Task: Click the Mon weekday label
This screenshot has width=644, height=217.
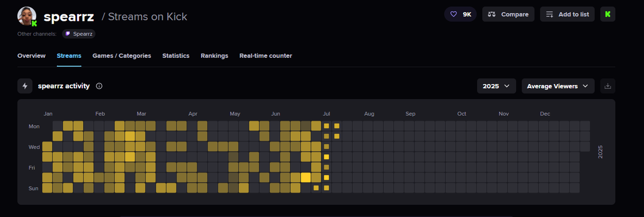Action: pos(33,126)
